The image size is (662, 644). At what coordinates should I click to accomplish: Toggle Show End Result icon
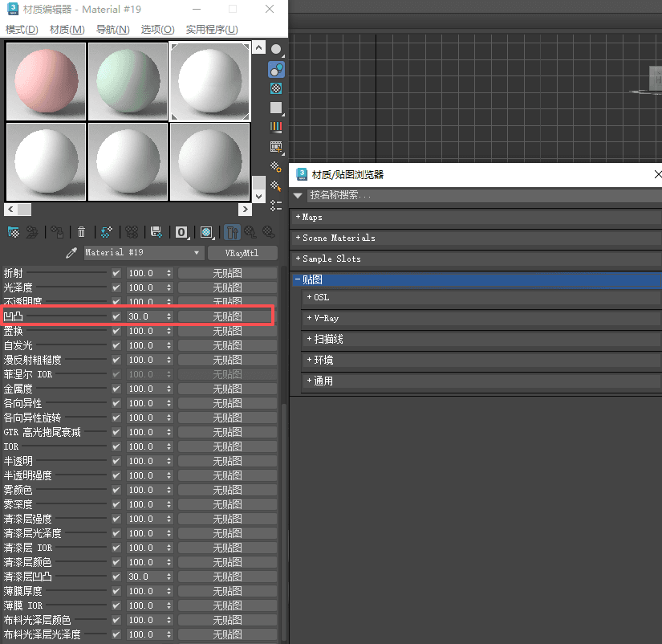232,232
